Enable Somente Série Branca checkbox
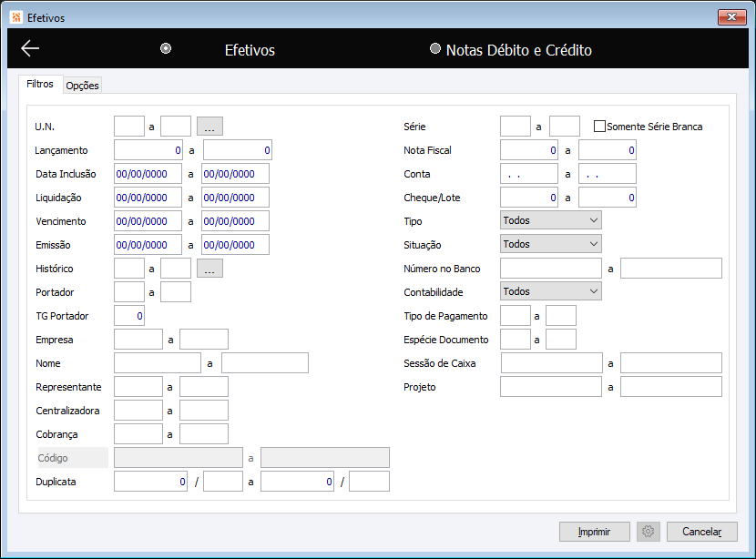 pyautogui.click(x=599, y=127)
